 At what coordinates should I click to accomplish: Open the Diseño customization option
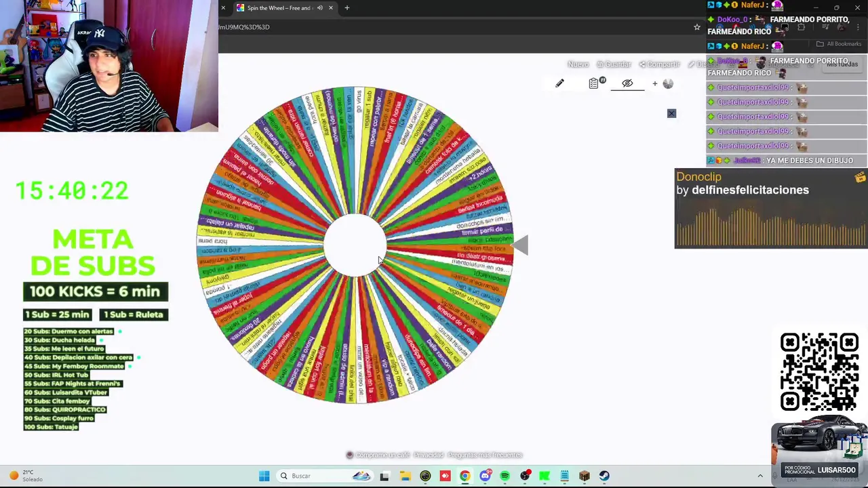click(x=702, y=64)
